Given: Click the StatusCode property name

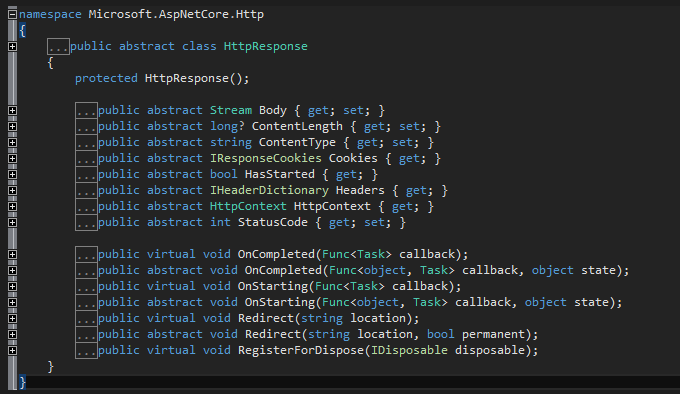Looking at the screenshot, I should click(273, 223).
